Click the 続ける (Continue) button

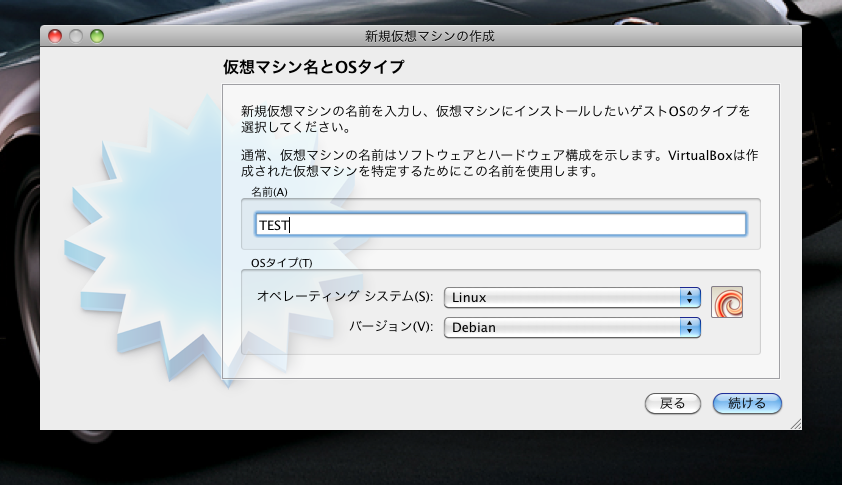tap(747, 403)
